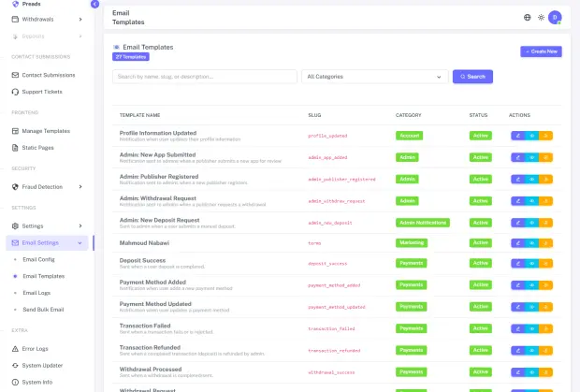
Task: Go to Manage Templates
Action: pos(47,131)
